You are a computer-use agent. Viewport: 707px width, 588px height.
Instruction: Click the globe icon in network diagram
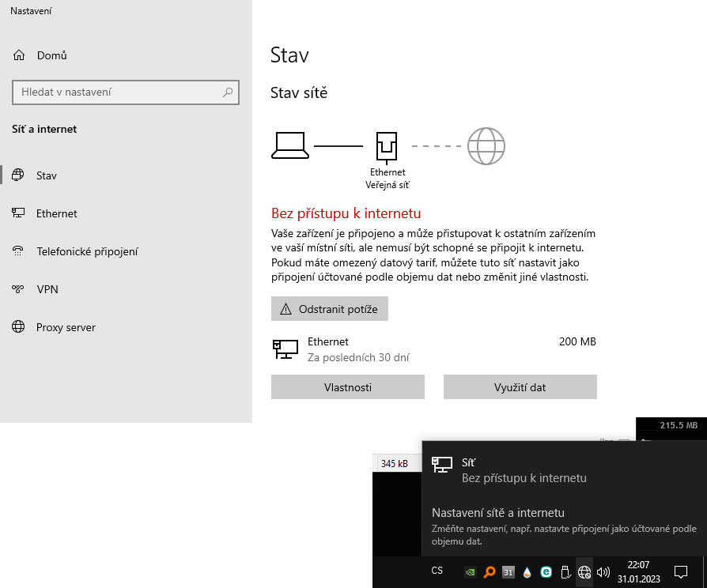[486, 146]
